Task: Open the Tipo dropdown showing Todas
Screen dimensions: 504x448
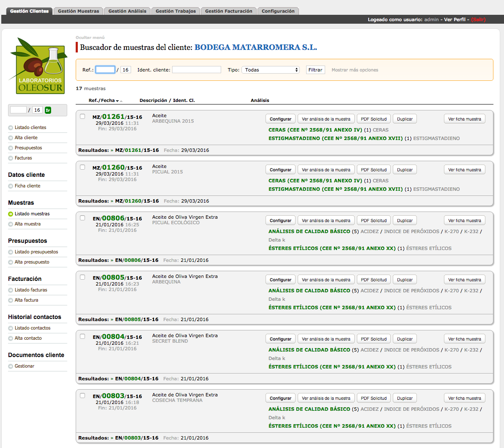Action: (x=271, y=70)
